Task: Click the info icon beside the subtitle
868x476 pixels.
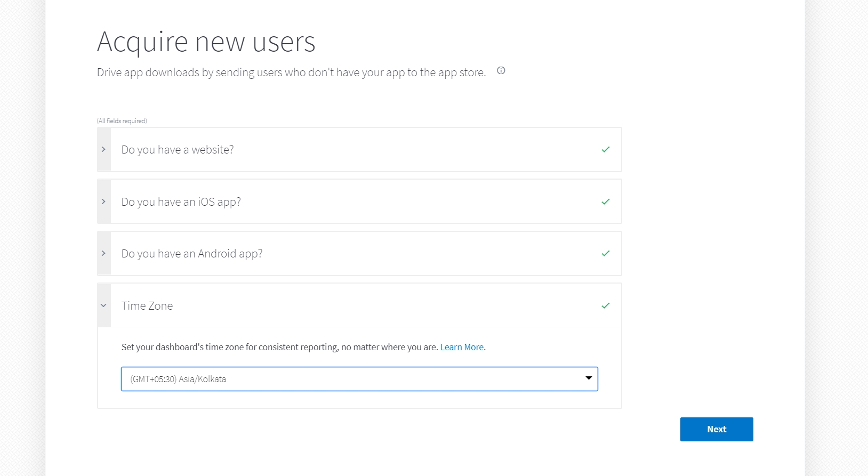Action: tap(501, 70)
